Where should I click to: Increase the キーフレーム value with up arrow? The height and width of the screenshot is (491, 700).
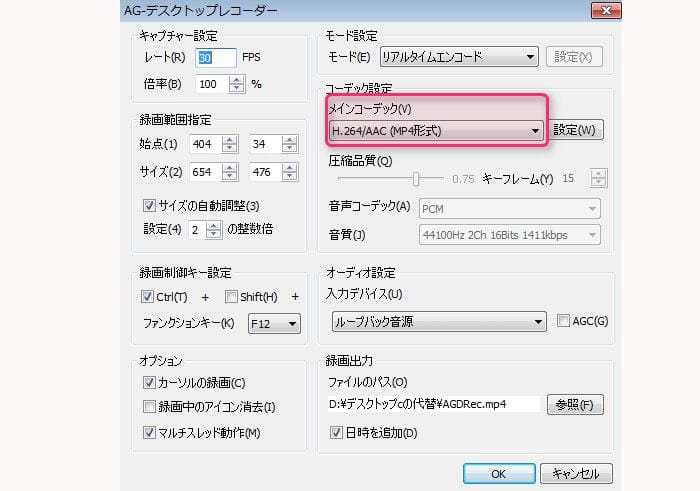(x=598, y=174)
